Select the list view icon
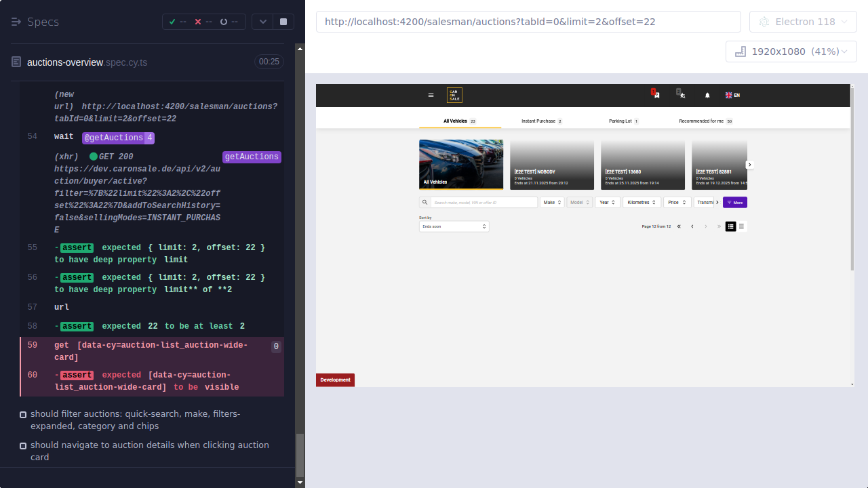The height and width of the screenshot is (488, 868). (x=730, y=226)
